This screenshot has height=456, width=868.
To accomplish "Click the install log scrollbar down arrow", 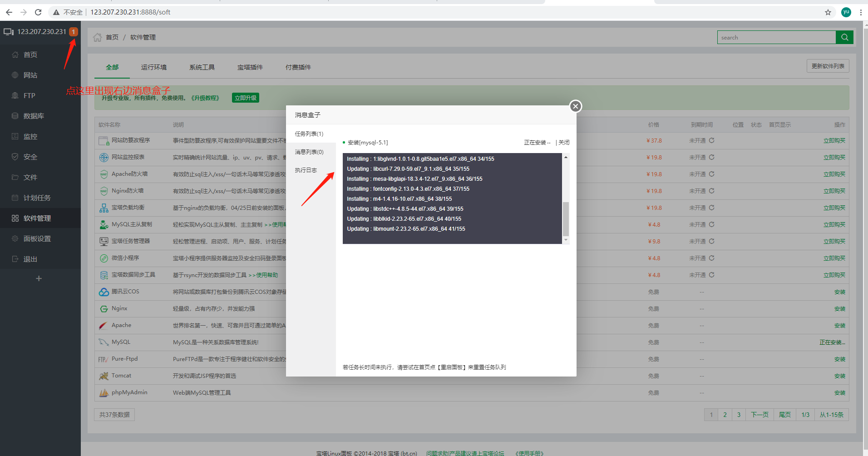I will click(x=566, y=240).
